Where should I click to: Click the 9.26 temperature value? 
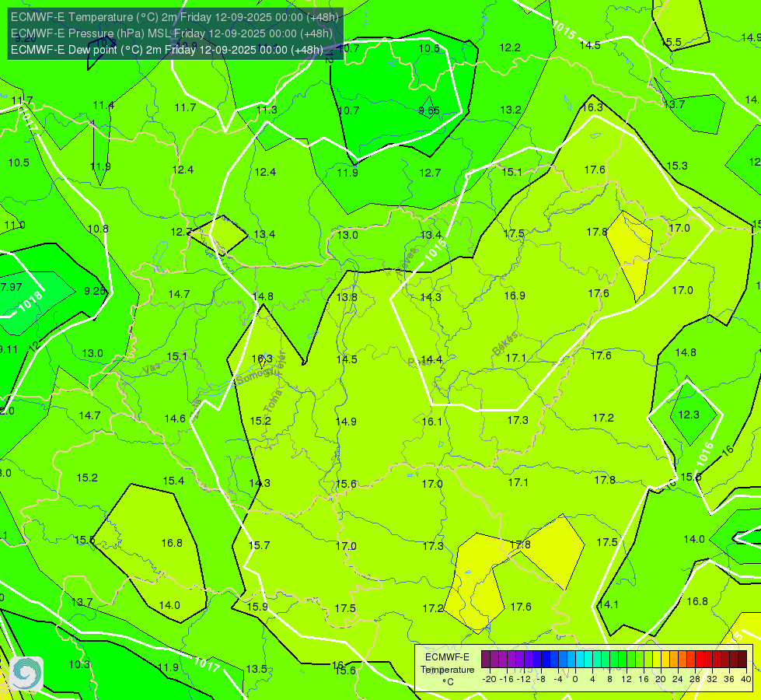pos(95,291)
